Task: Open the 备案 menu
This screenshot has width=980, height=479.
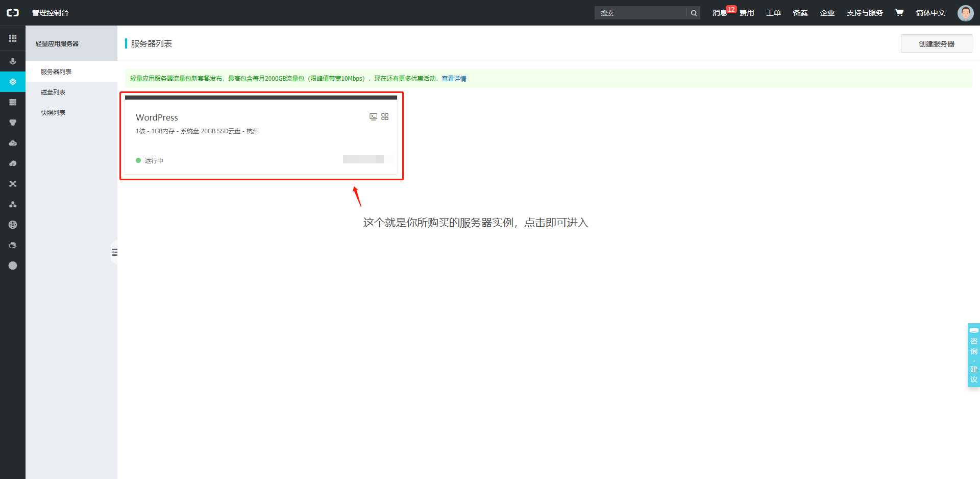Action: 800,13
